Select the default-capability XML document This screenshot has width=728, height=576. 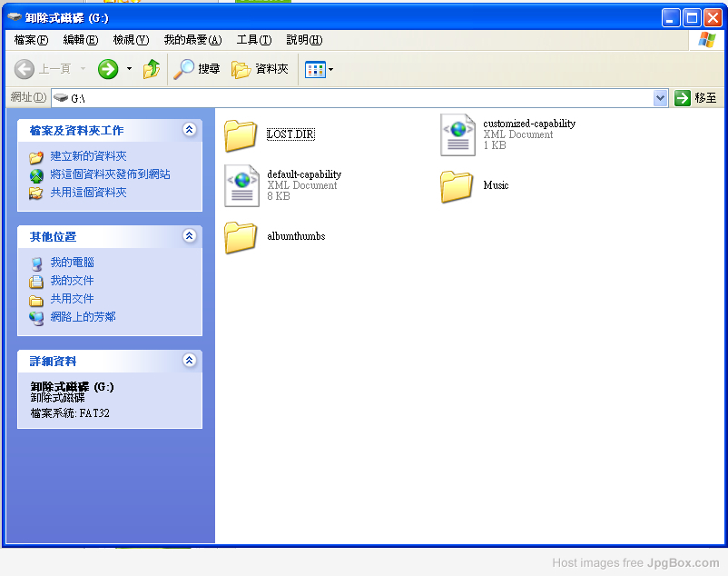point(241,185)
